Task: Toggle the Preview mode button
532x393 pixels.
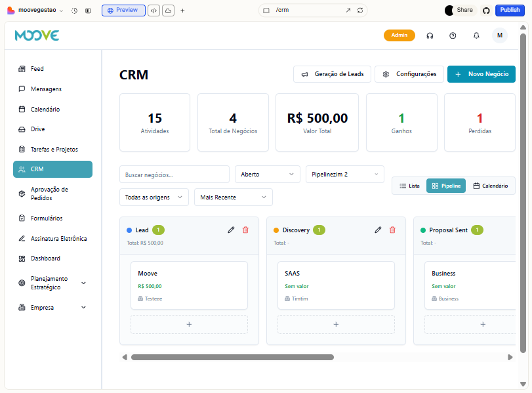Action: coord(123,10)
